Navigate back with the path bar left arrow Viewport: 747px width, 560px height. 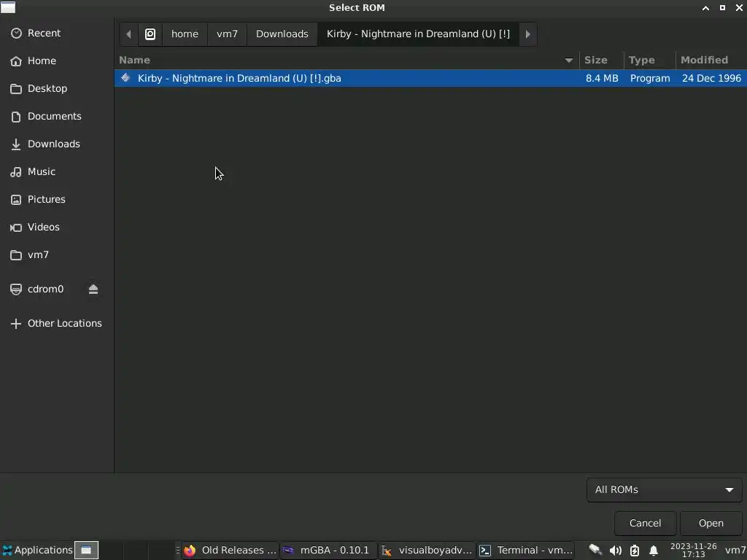[x=128, y=34]
